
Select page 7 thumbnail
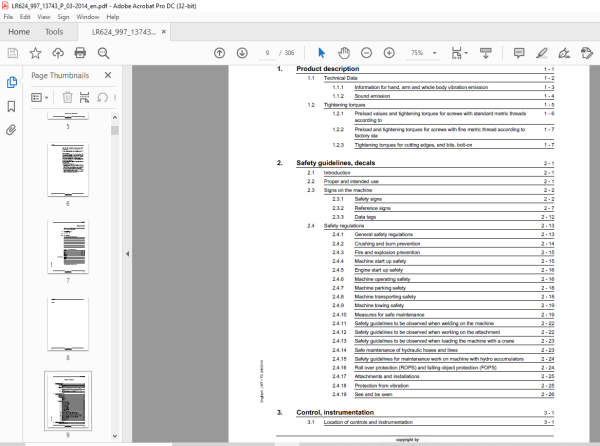click(68, 247)
